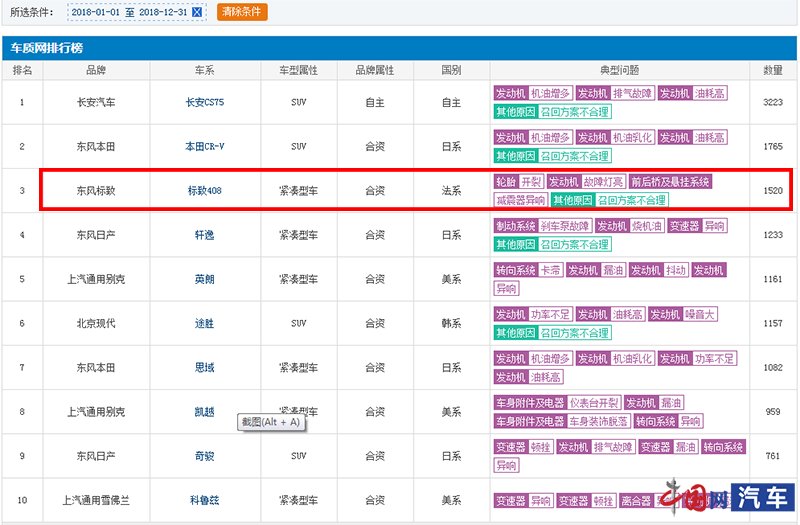Open the 长安CS75 car series link
Viewport: 800px width, 525px height.
205,103
